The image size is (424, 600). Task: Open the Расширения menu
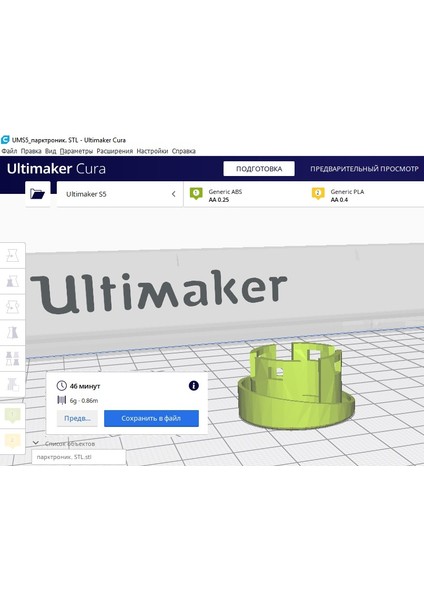click(x=114, y=151)
